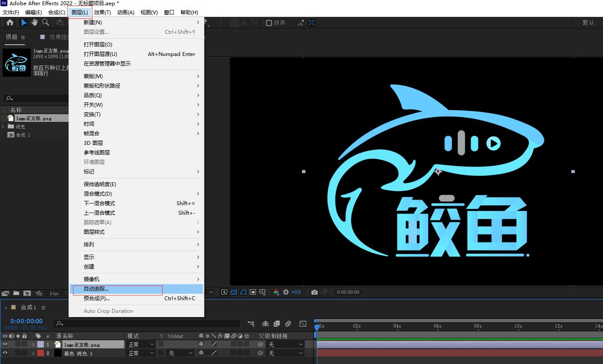Open the 蒙版(M) submenu
The width and height of the screenshot is (603, 364).
coord(136,76)
